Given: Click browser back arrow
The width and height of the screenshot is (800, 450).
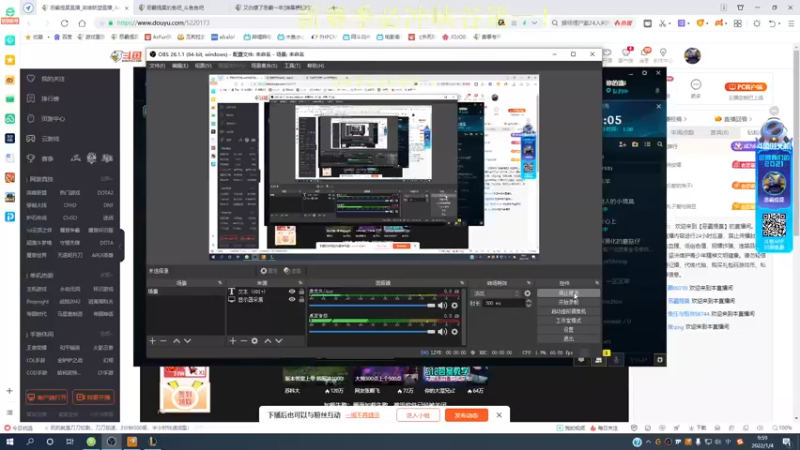Looking at the screenshot, I should coord(29,23).
